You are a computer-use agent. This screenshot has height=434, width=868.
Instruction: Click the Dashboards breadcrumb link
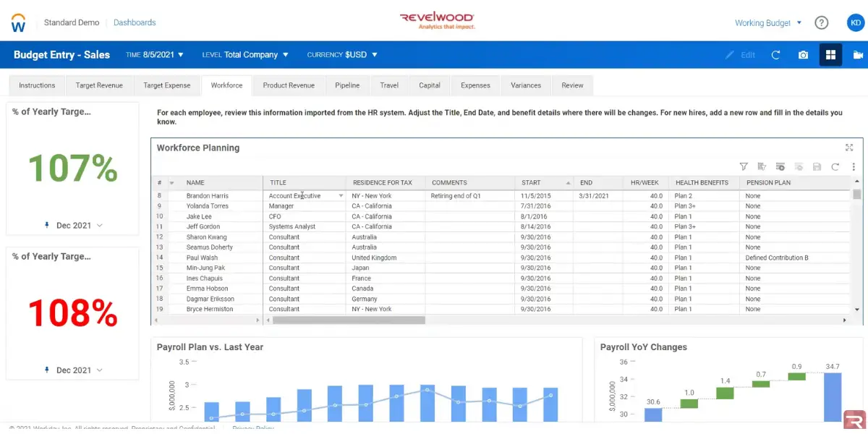135,22
